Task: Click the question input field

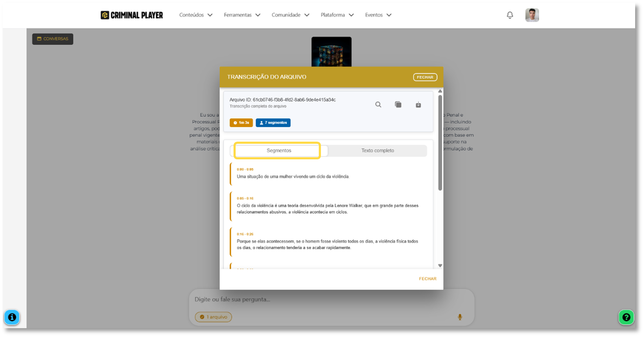Action: (x=306, y=299)
